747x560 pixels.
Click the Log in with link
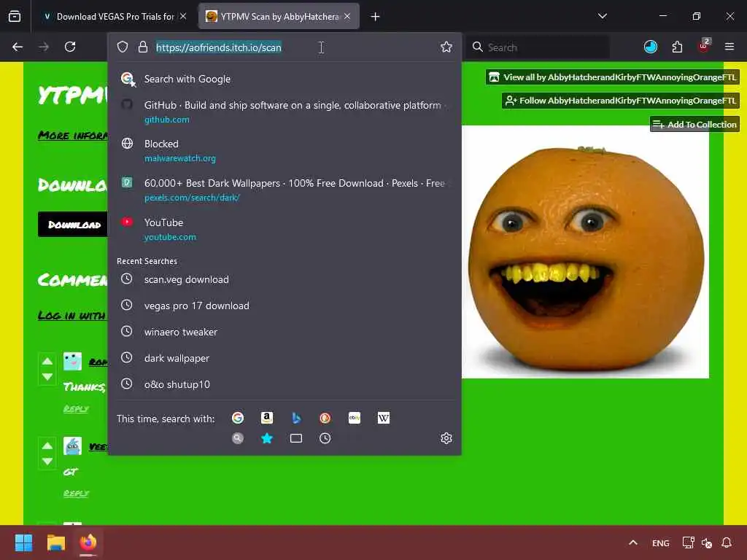coord(73,316)
